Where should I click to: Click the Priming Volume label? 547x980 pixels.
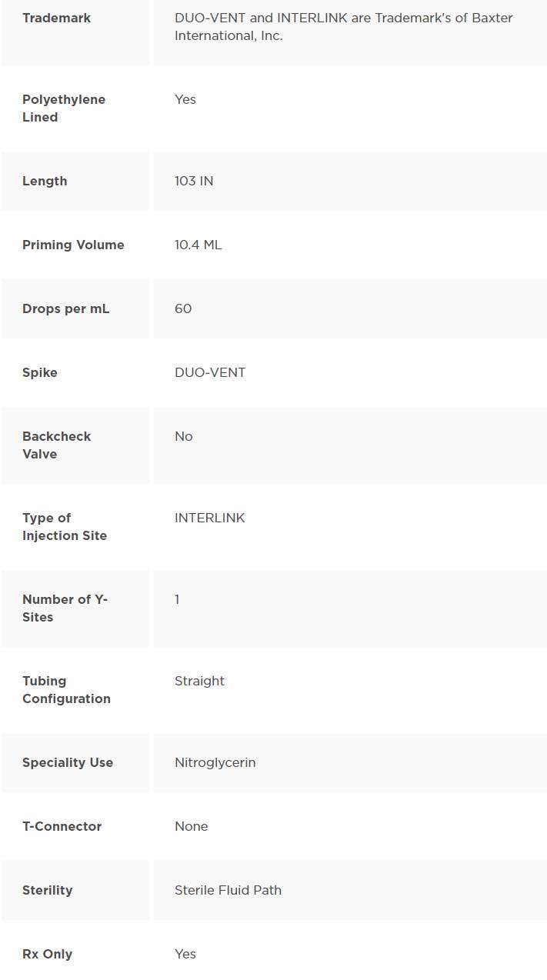(73, 245)
